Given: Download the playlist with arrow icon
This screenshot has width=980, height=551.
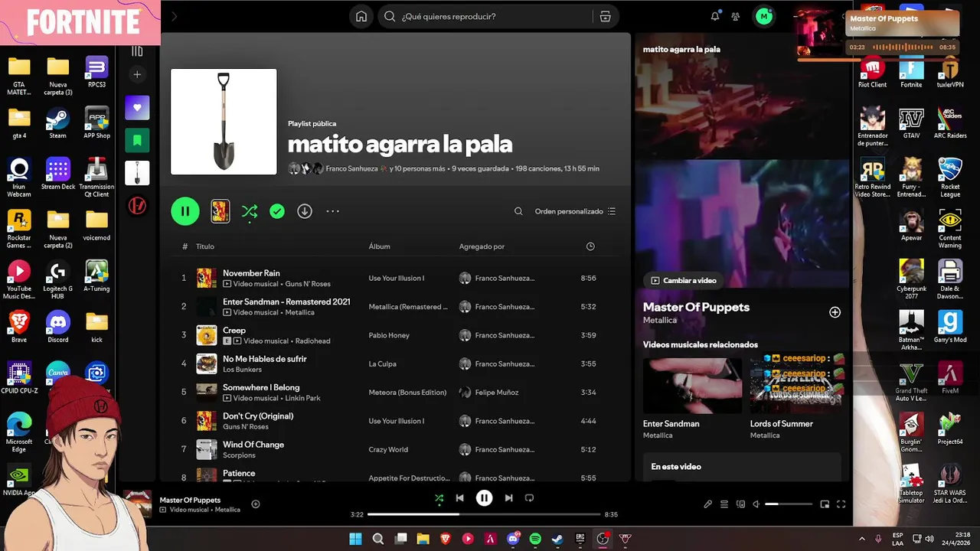Looking at the screenshot, I should point(305,211).
